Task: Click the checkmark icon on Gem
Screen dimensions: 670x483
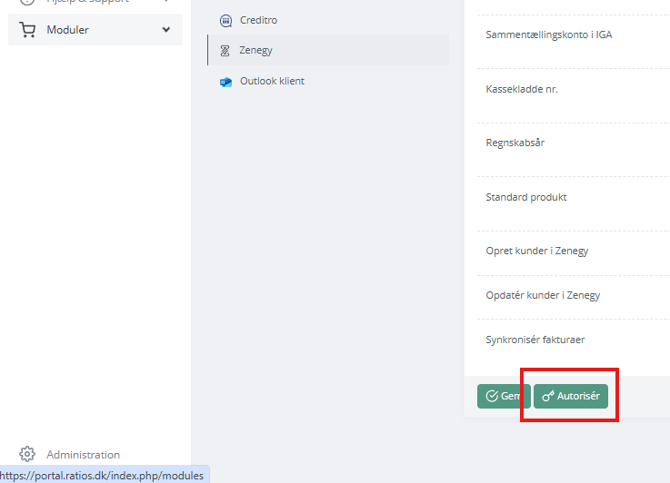Action: [491, 396]
